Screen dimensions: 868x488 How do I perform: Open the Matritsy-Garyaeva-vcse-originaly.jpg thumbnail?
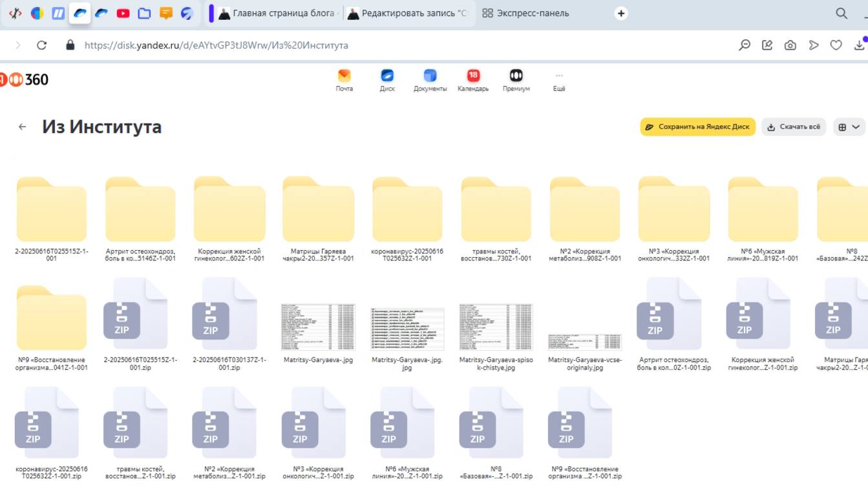(x=585, y=342)
